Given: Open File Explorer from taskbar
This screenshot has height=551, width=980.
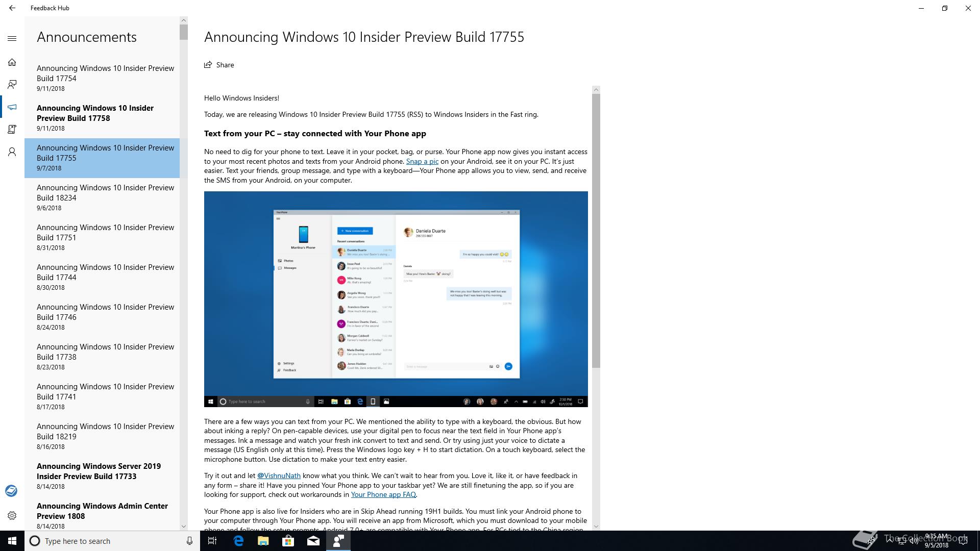Looking at the screenshot, I should [263, 541].
